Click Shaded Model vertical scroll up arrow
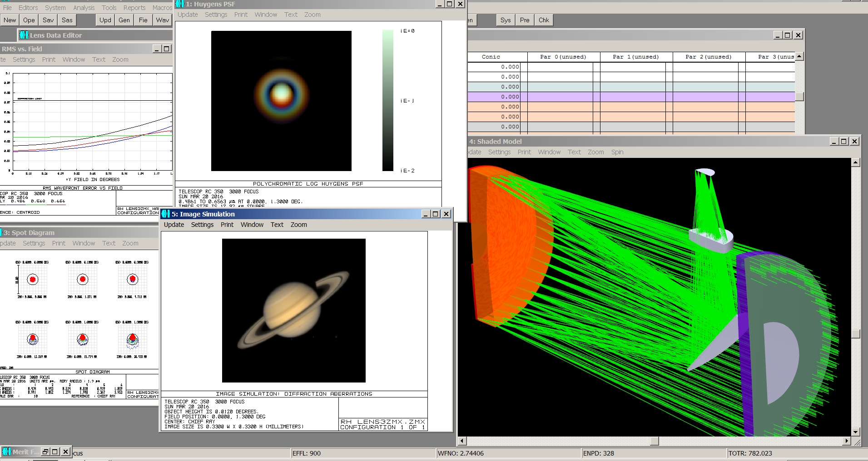Screen dimensions: 868x461 click(x=855, y=162)
